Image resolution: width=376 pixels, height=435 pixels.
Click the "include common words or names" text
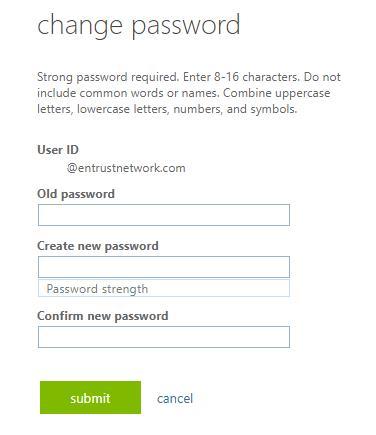point(128,93)
